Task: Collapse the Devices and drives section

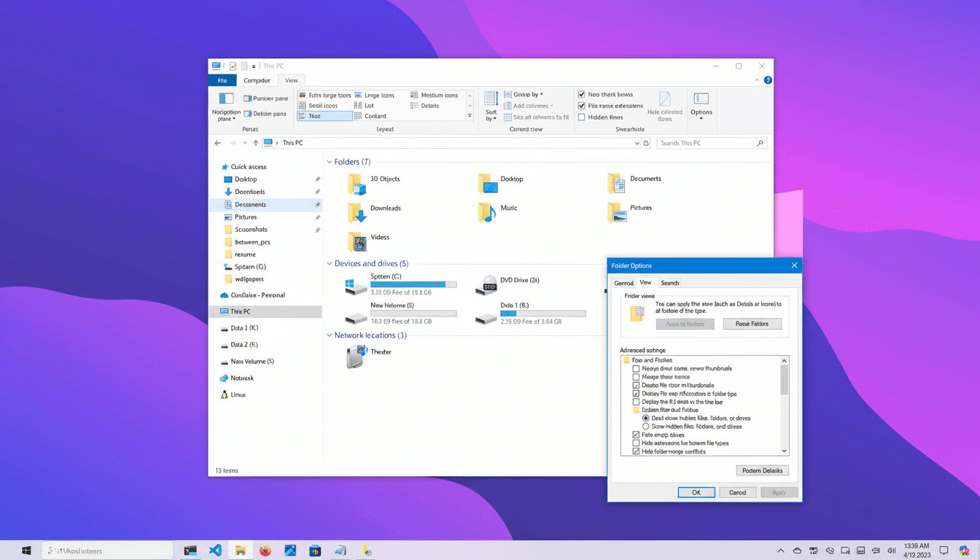Action: [x=330, y=263]
